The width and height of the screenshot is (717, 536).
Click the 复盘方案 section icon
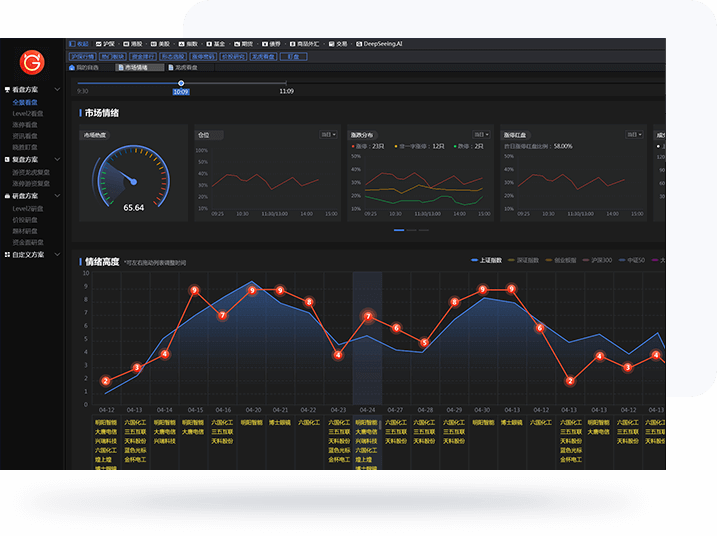pos(7,159)
